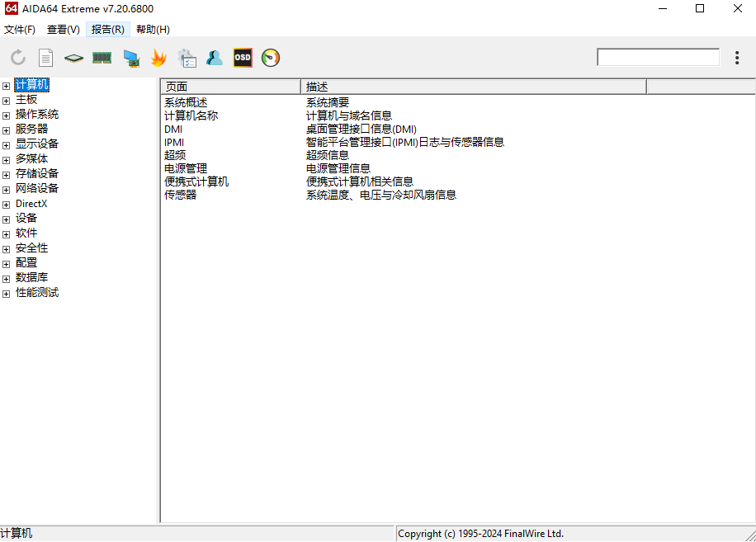Viewport: 756px width, 542px height.
Task: Select 系统概述 in the page list
Action: (186, 102)
